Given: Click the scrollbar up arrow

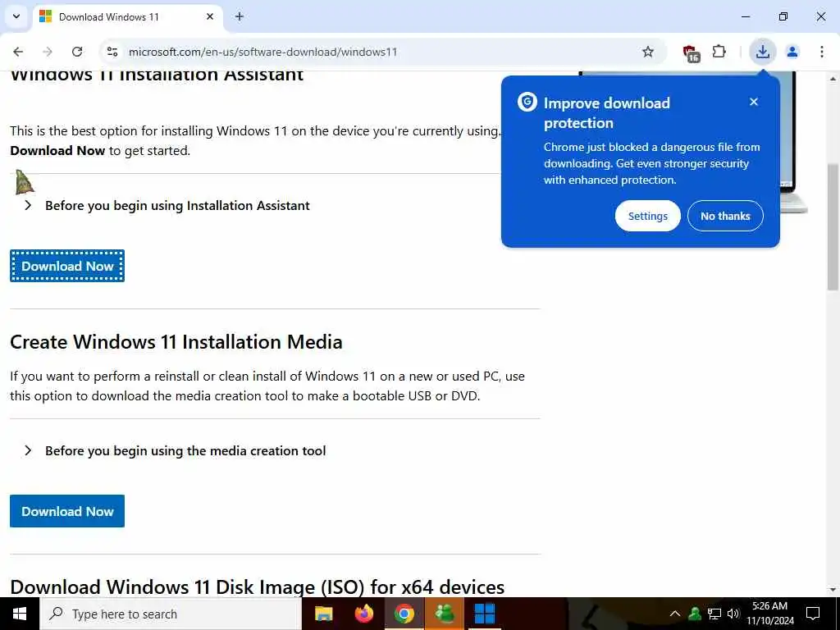Looking at the screenshot, I should coord(833,78).
